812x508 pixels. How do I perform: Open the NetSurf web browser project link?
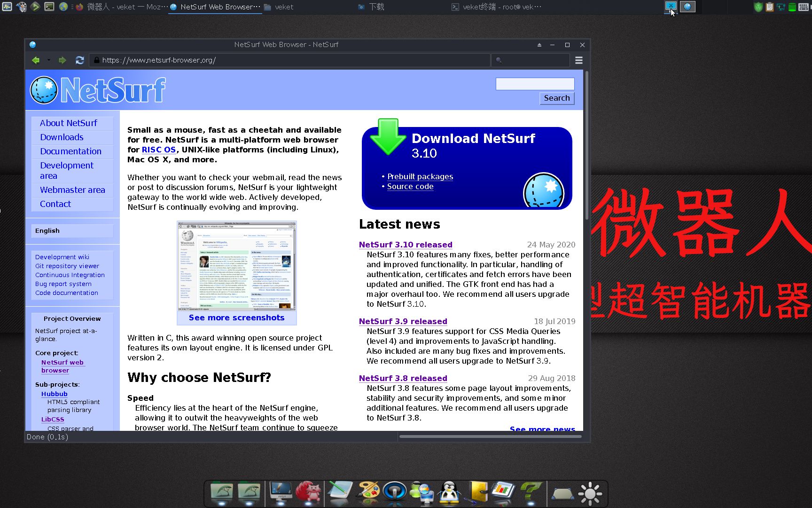tap(62, 366)
